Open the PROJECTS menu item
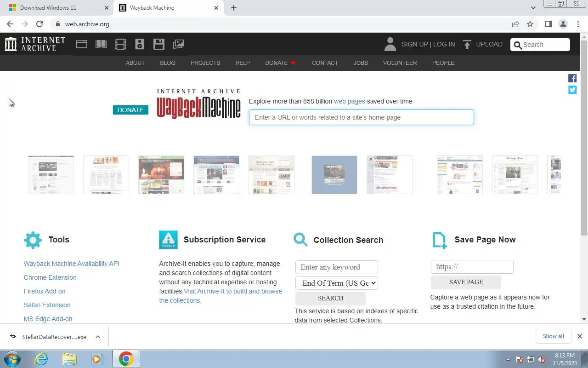The image size is (588, 368). click(x=205, y=63)
